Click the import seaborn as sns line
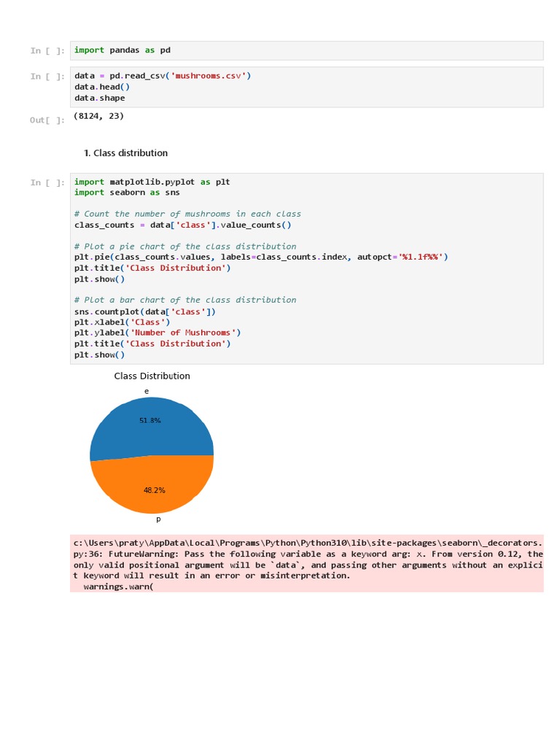 tap(127, 193)
